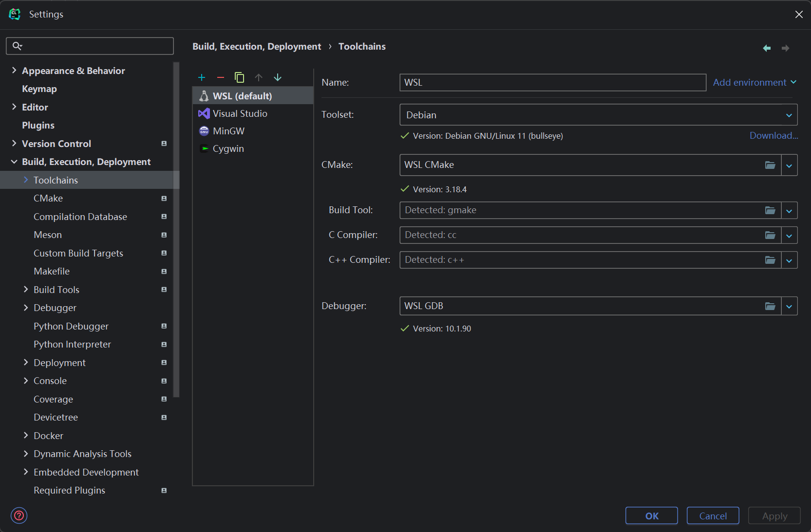
Task: Click the Cancel button
Action: 713,516
